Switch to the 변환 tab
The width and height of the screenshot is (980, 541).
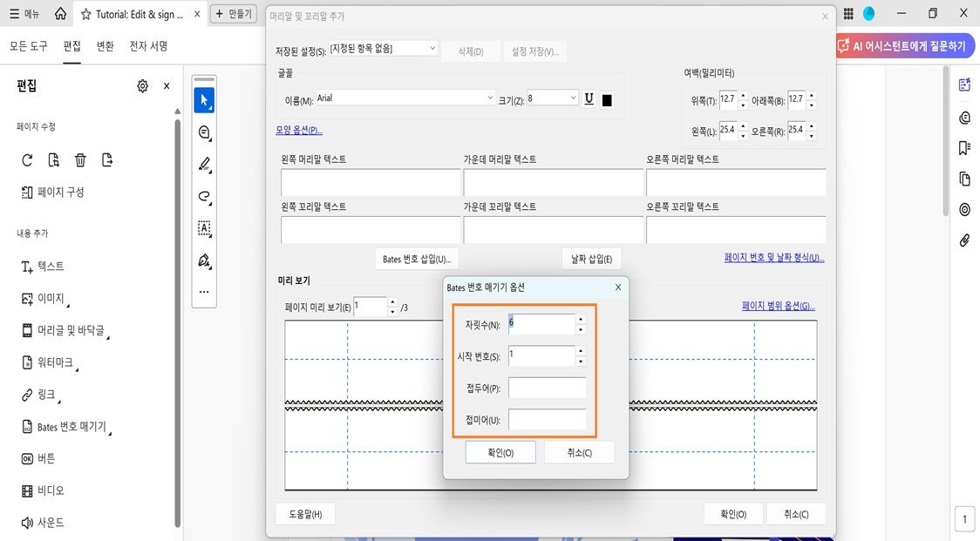[105, 46]
